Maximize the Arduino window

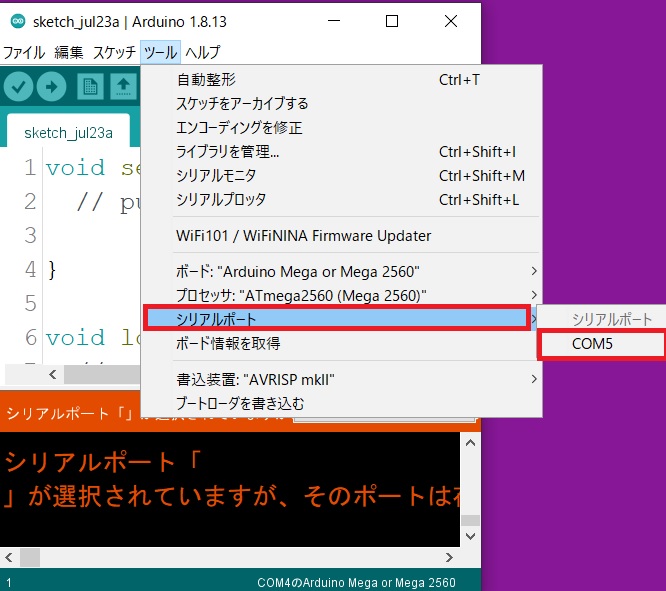pos(392,21)
